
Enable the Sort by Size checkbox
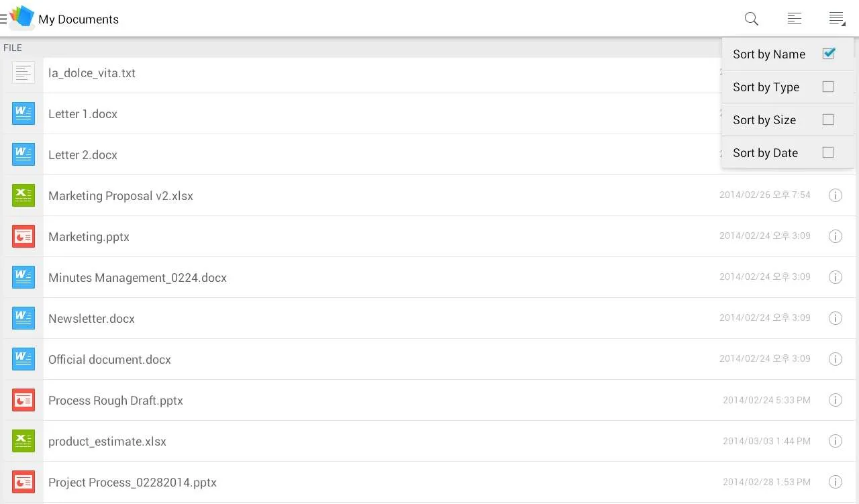pyautogui.click(x=828, y=119)
